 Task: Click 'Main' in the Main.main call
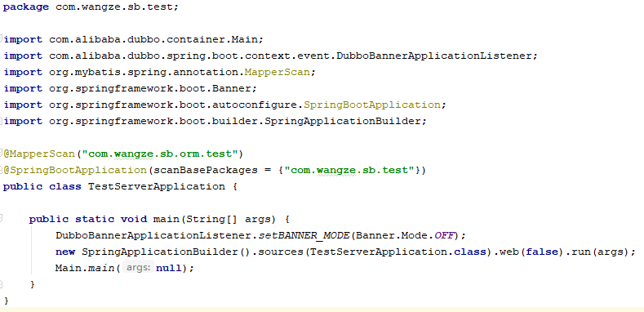69,268
